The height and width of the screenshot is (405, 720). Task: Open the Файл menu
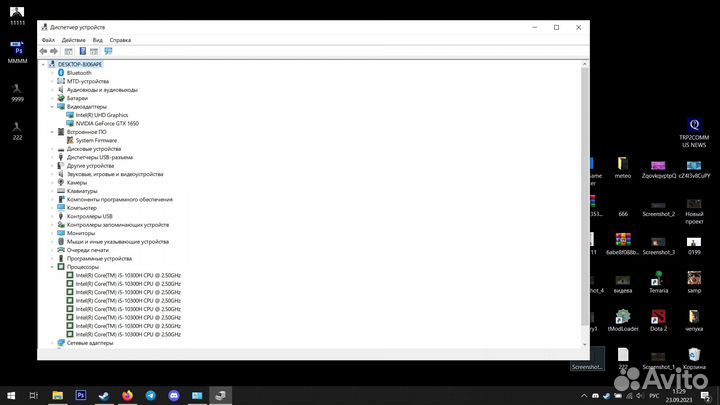coord(48,40)
